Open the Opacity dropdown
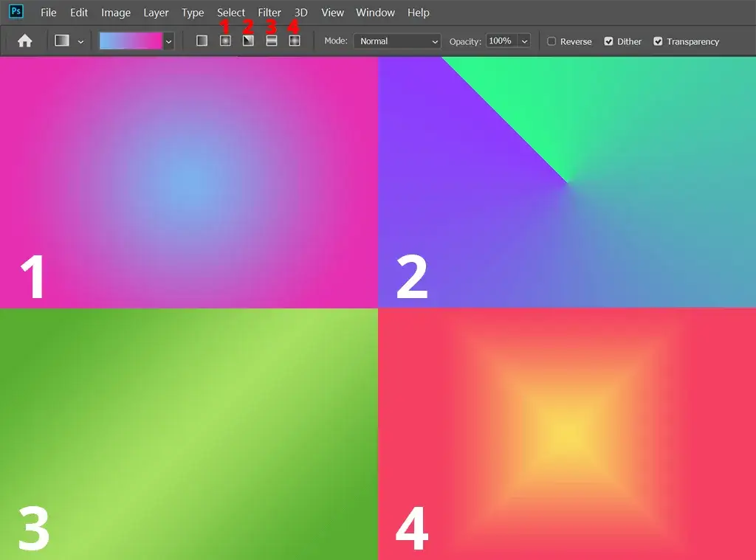Screen dimensions: 756x560 click(523, 41)
